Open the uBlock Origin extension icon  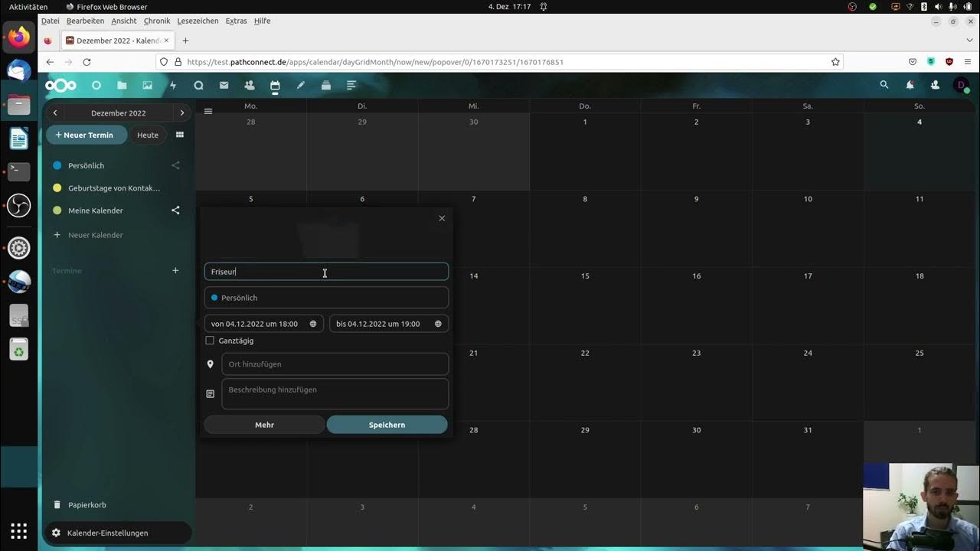point(949,62)
